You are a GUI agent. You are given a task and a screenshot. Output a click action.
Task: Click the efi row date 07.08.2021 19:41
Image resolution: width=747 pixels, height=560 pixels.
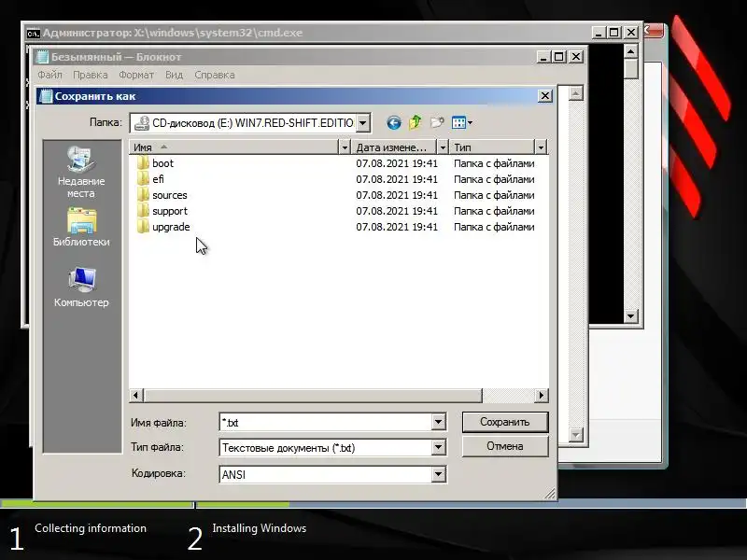[x=397, y=179]
